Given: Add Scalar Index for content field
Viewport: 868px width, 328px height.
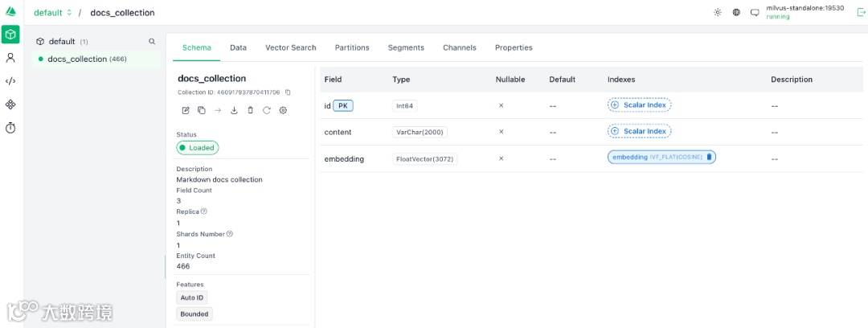Looking at the screenshot, I should coord(639,132).
